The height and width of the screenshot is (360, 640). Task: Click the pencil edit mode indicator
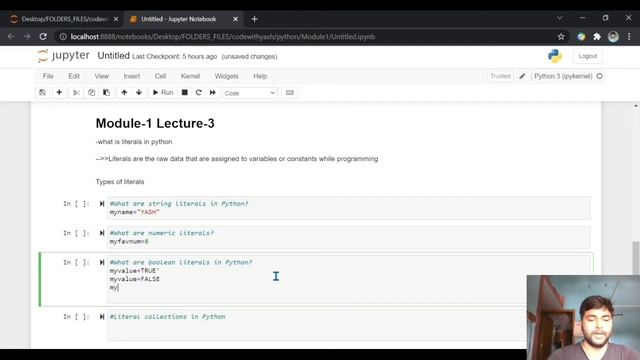coord(522,76)
